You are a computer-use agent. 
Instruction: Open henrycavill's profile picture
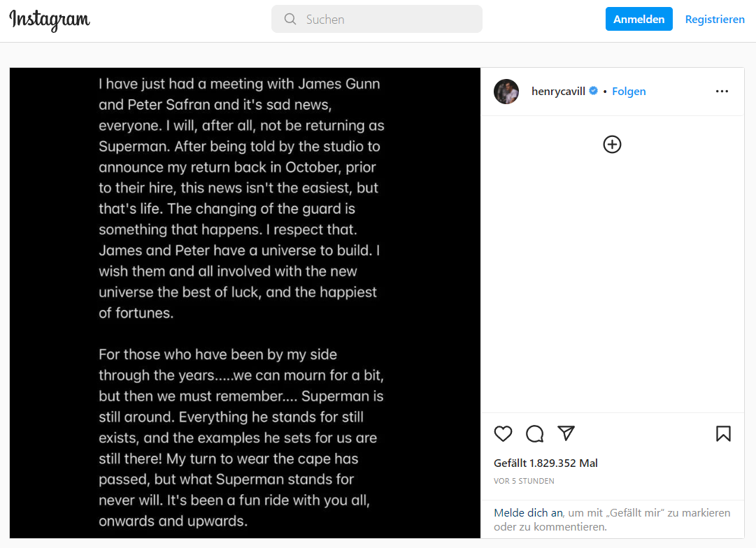tap(506, 92)
